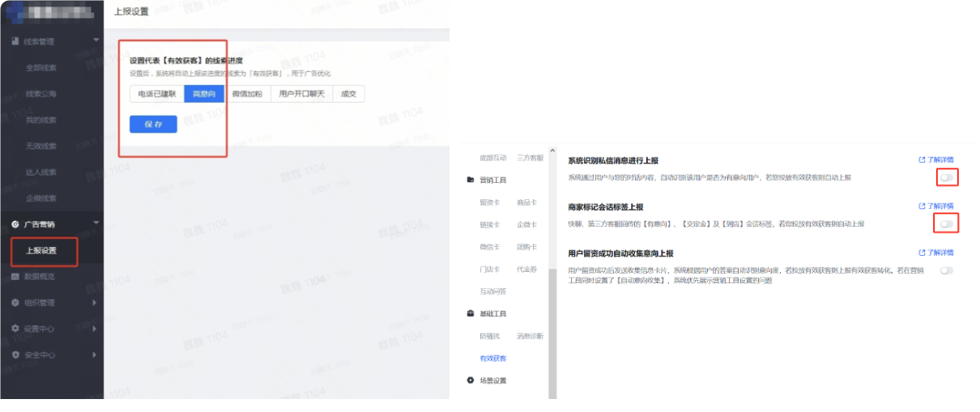Open 留资卡 under 营销工具
980x412 pixels.
(x=490, y=202)
